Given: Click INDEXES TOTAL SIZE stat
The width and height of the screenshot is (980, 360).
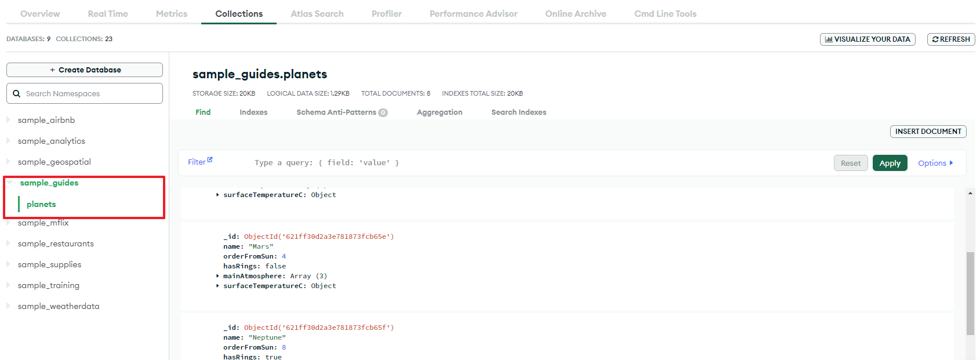Looking at the screenshot, I should (482, 93).
